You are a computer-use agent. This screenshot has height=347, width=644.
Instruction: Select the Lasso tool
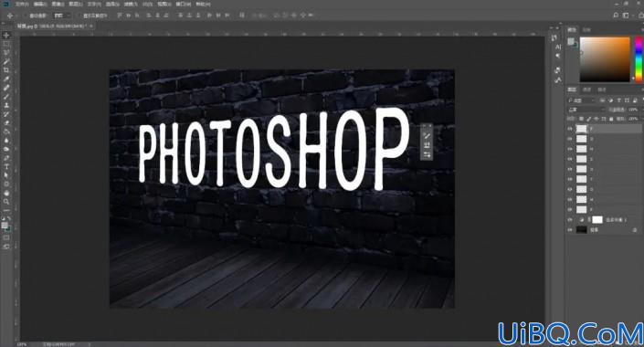[6, 53]
